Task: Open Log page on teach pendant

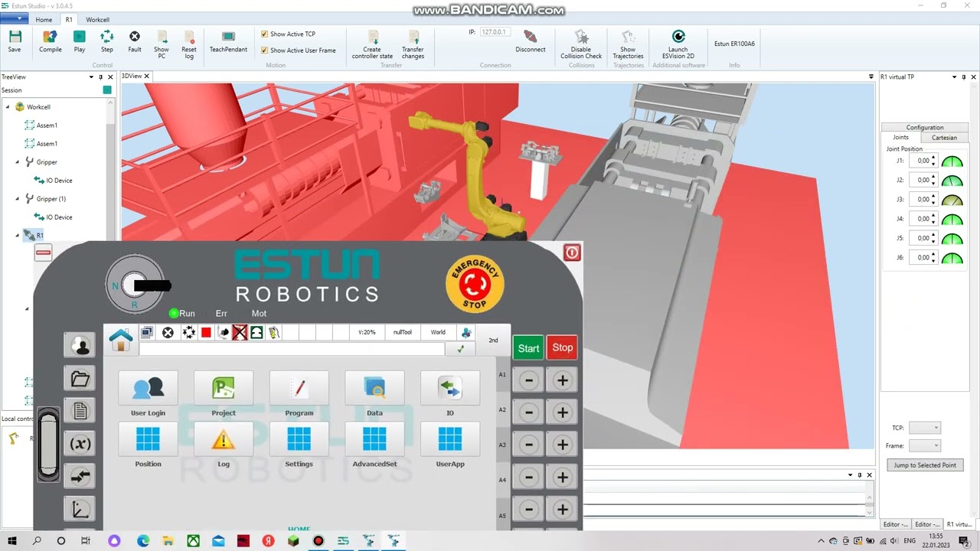Action: 224,439
